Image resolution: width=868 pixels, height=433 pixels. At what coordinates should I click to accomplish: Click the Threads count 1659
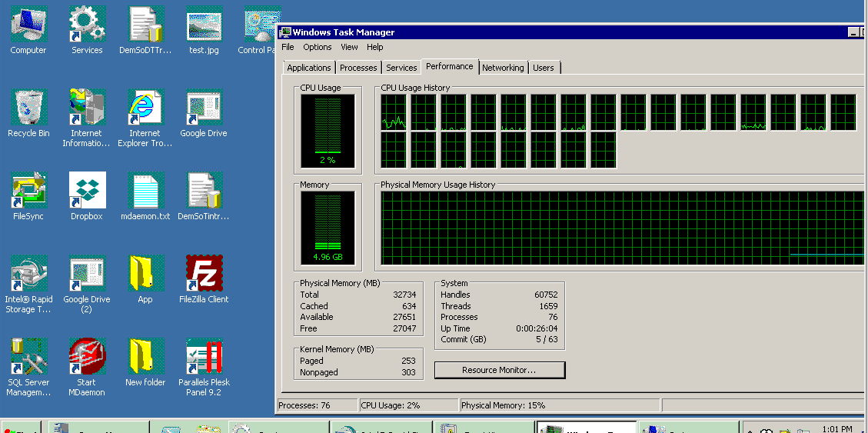[548, 306]
